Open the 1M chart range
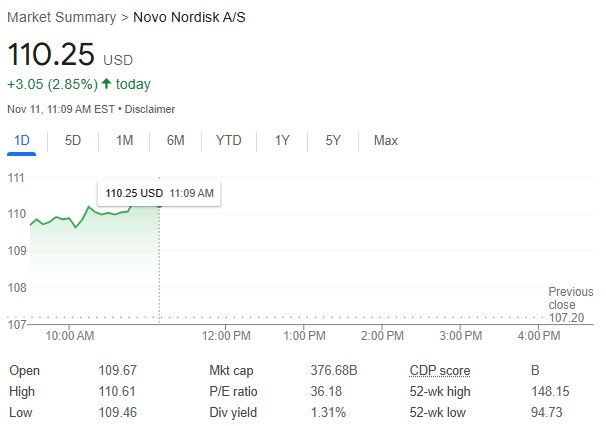Screen dimensions: 606x426 [124, 140]
